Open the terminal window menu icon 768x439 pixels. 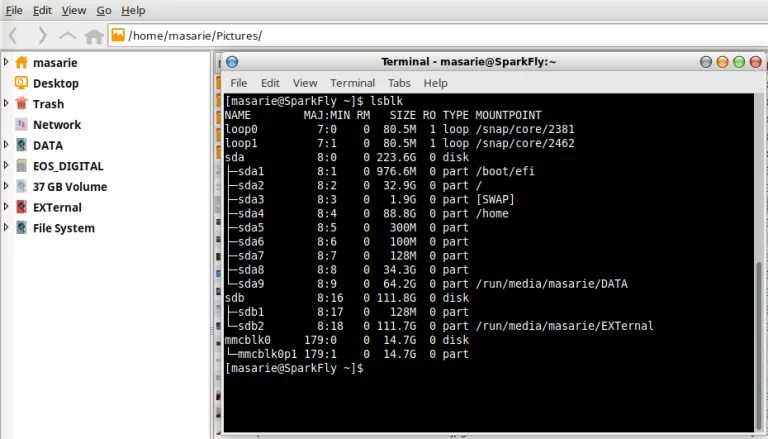click(231, 62)
